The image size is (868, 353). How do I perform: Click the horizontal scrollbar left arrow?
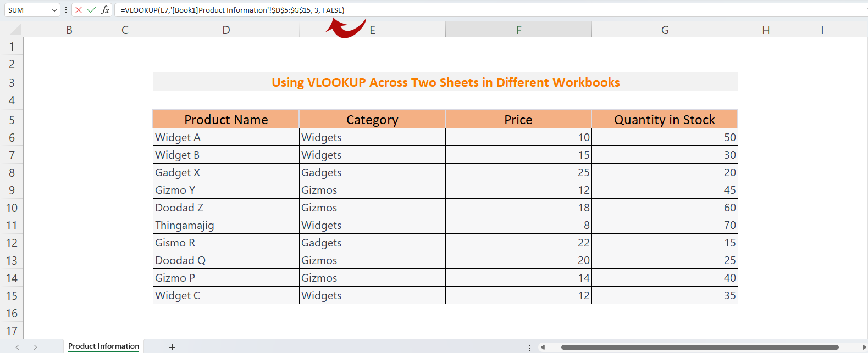(543, 347)
